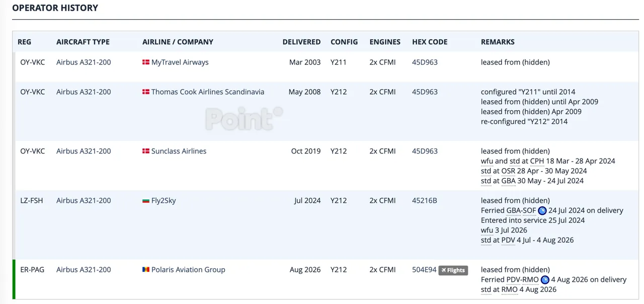Click hex code 45216B
The image size is (644, 304).
coord(425,201)
